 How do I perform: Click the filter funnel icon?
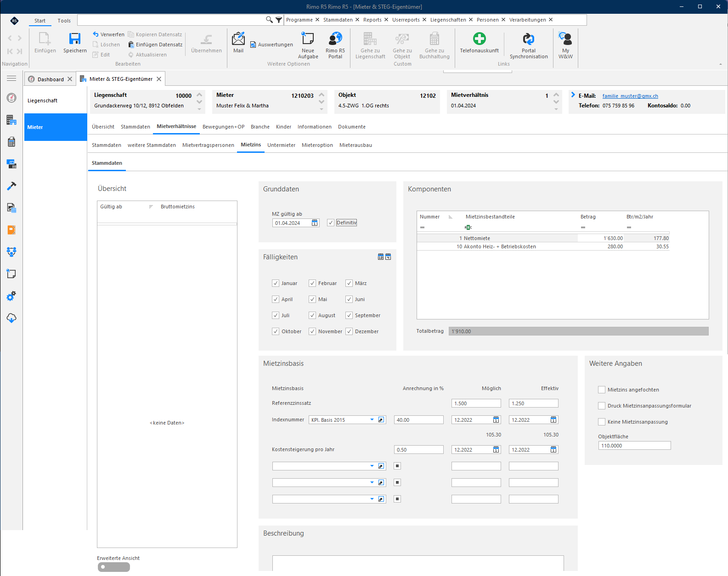click(x=279, y=20)
